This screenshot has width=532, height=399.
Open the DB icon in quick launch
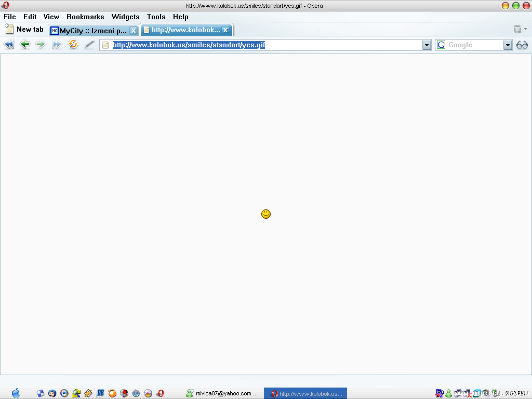(x=100, y=393)
